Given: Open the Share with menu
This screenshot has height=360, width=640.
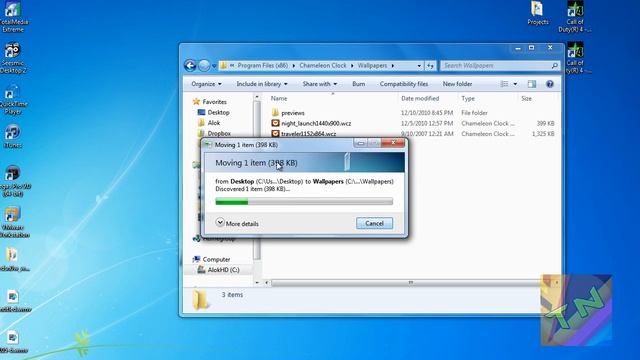Looking at the screenshot, I should pyautogui.click(x=320, y=84).
